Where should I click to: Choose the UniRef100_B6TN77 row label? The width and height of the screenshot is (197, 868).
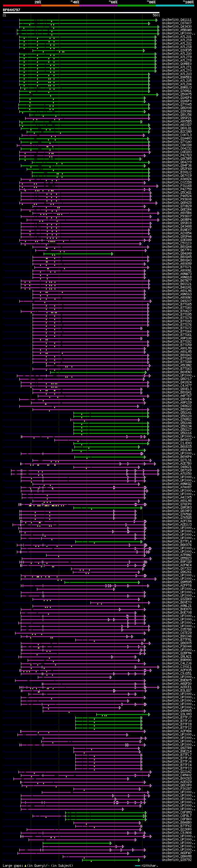(177, 281)
